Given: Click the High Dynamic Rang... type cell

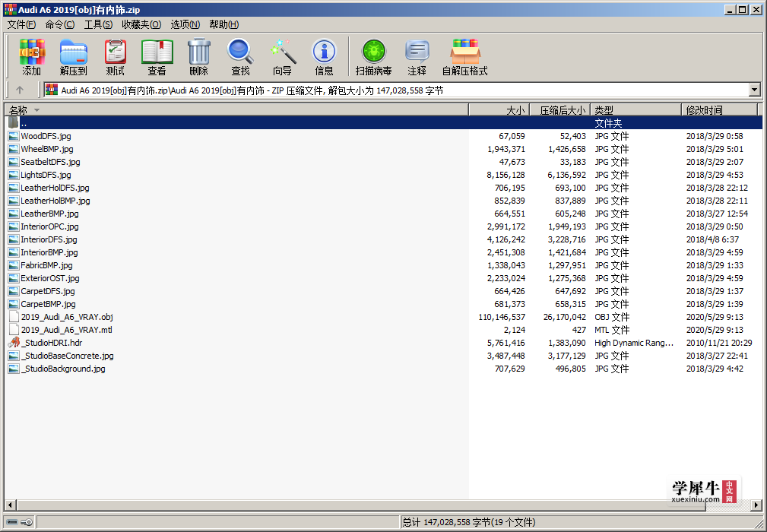Looking at the screenshot, I should [x=634, y=343].
